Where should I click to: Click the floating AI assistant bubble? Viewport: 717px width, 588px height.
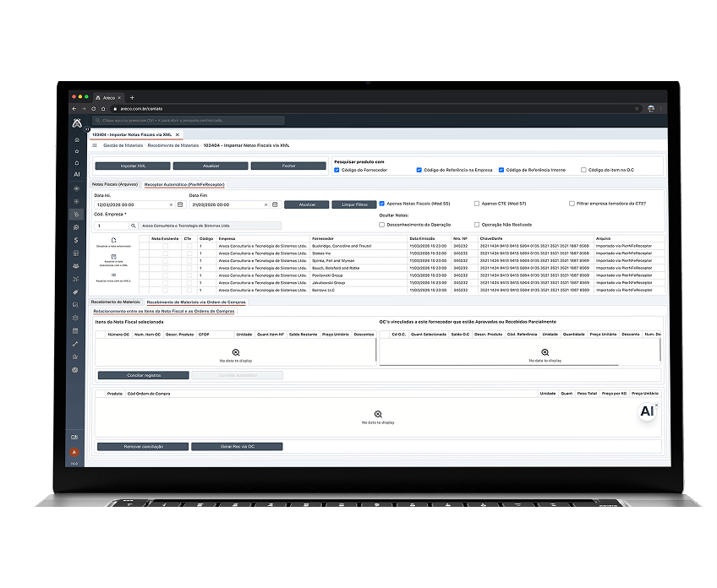[647, 411]
